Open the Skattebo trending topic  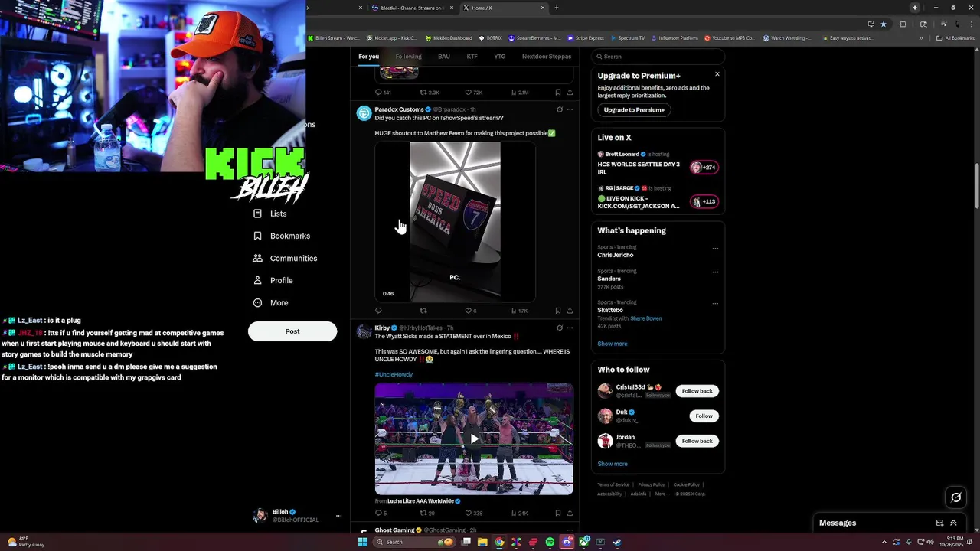(x=610, y=310)
